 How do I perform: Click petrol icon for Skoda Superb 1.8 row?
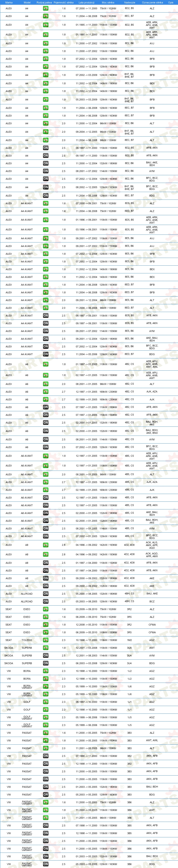tap(46, 648)
